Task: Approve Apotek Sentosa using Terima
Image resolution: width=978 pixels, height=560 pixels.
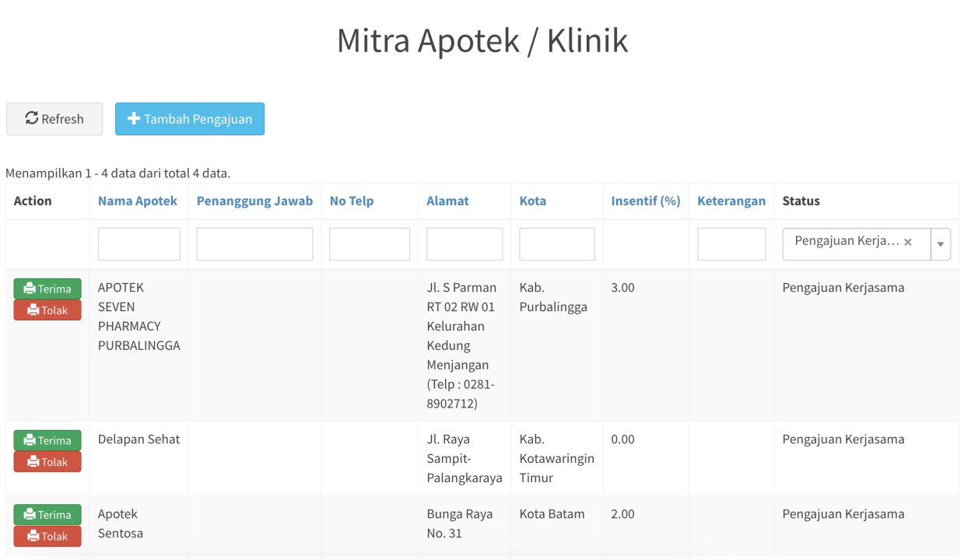Action: point(47,515)
